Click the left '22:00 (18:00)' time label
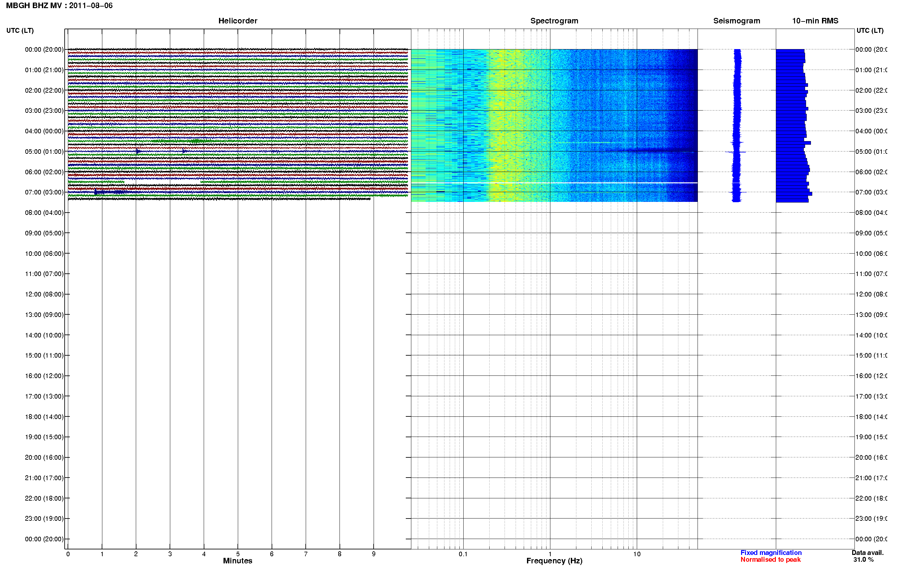The width and height of the screenshot is (924, 578). [x=44, y=498]
